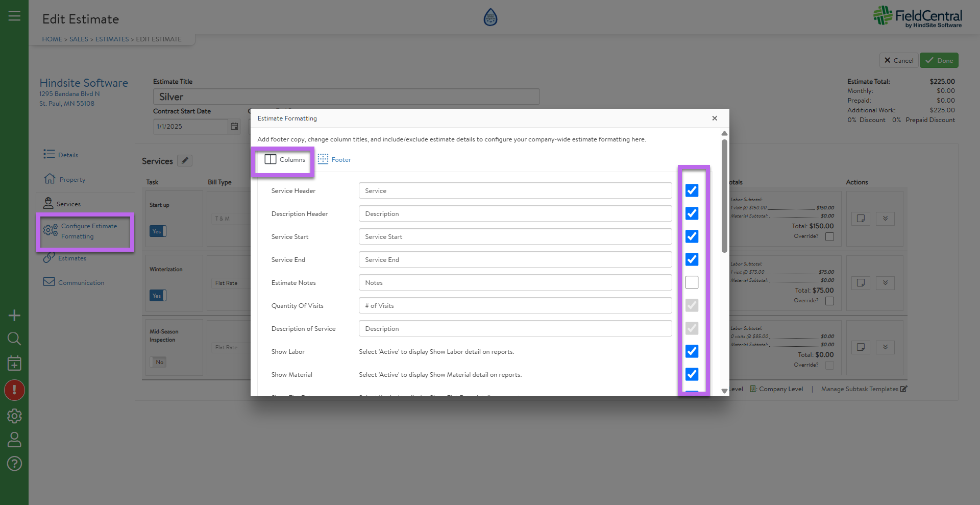Select the Columns tab
980x505 pixels.
pos(285,160)
